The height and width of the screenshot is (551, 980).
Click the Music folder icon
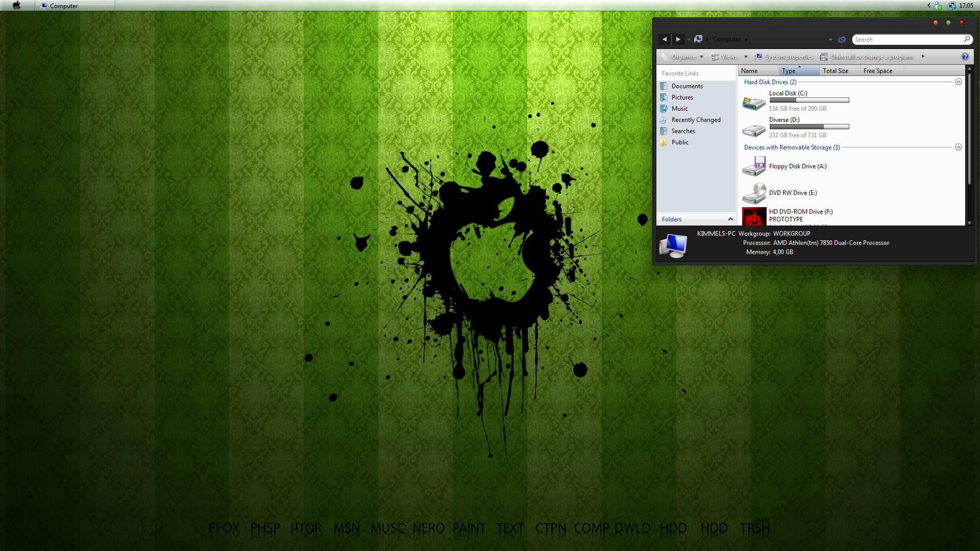(664, 109)
